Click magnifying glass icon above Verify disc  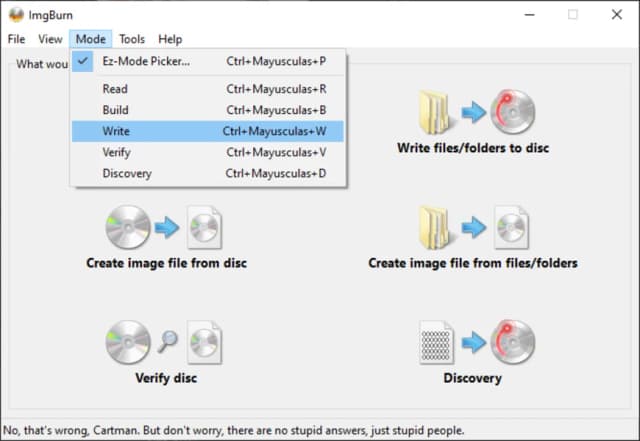[x=168, y=341]
